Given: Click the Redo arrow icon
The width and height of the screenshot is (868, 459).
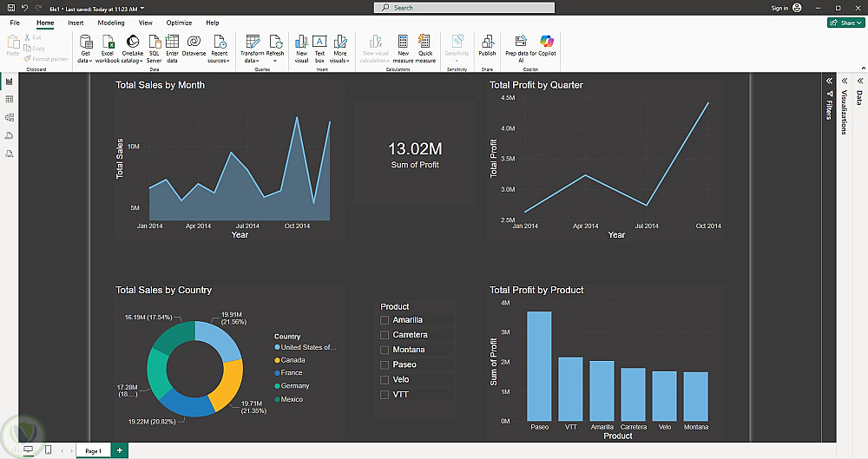Looking at the screenshot, I should (x=38, y=8).
